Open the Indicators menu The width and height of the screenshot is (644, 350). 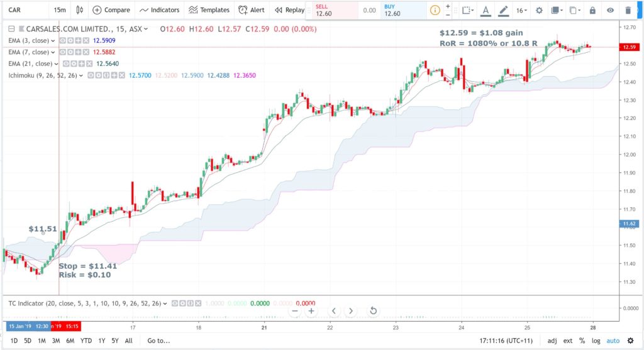[x=159, y=10]
